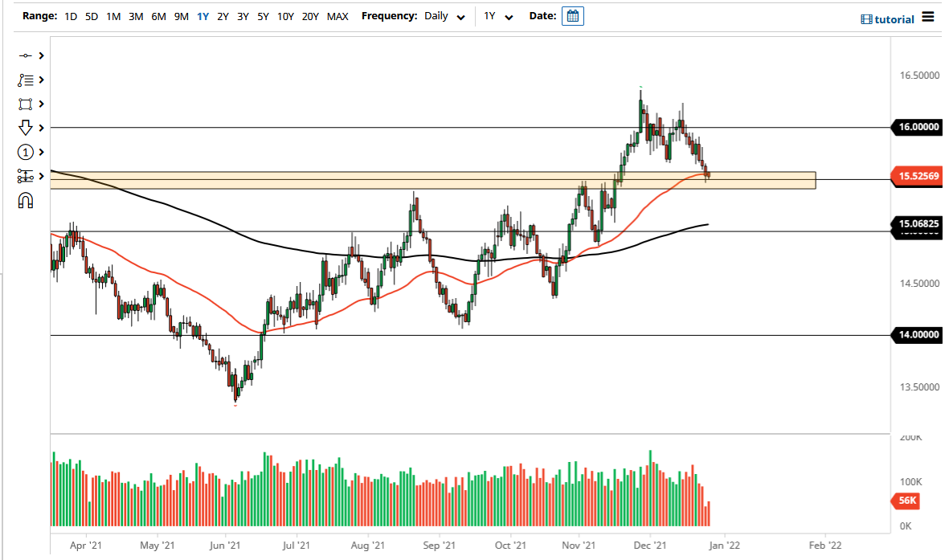This screenshot has height=560, width=949.
Task: Click the 2Y range label
Action: coord(223,16)
